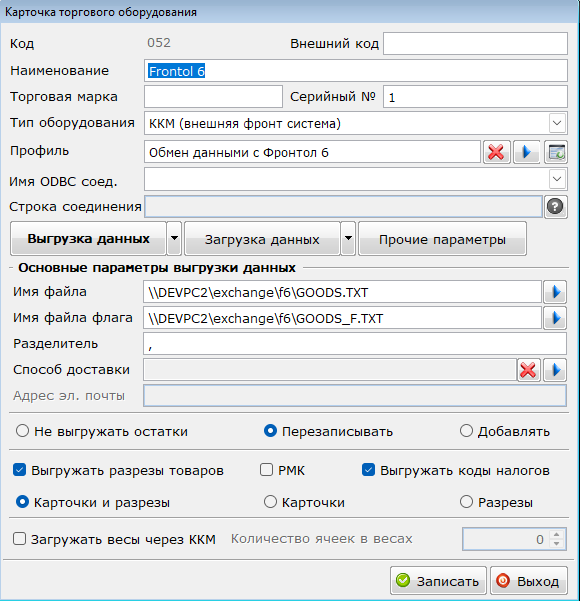The height and width of the screenshot is (601, 580).
Task: Open the Загрузка данных dropdown arrow
Action: (x=348, y=238)
